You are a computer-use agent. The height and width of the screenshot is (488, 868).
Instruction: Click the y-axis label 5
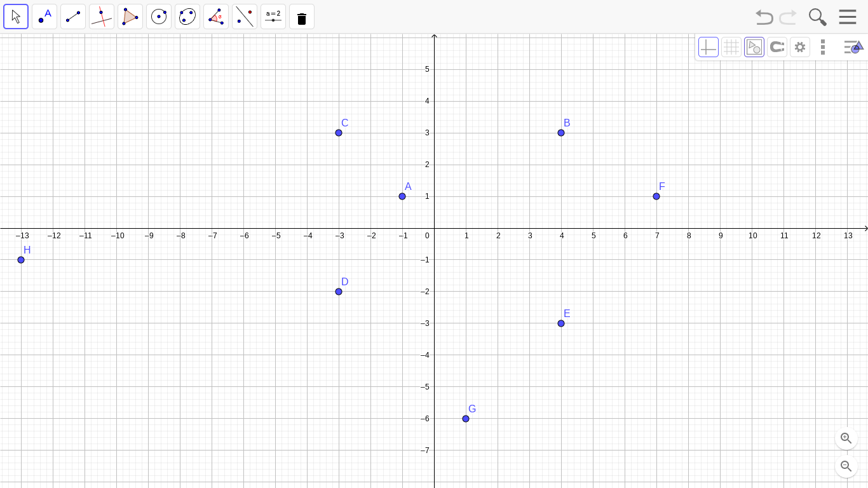pos(427,69)
